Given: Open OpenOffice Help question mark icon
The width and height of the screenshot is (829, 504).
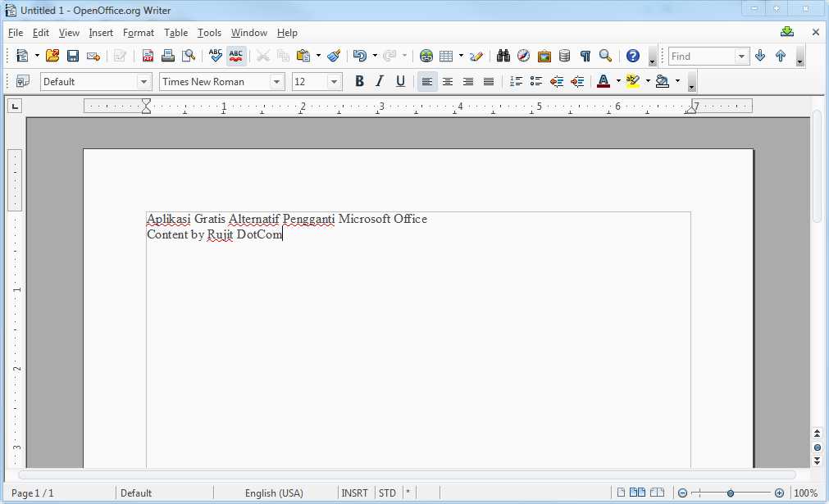Looking at the screenshot, I should pos(633,56).
